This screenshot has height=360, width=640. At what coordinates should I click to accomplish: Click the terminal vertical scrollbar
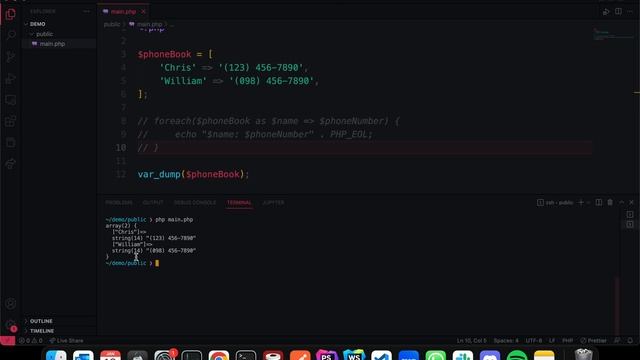coord(617,306)
